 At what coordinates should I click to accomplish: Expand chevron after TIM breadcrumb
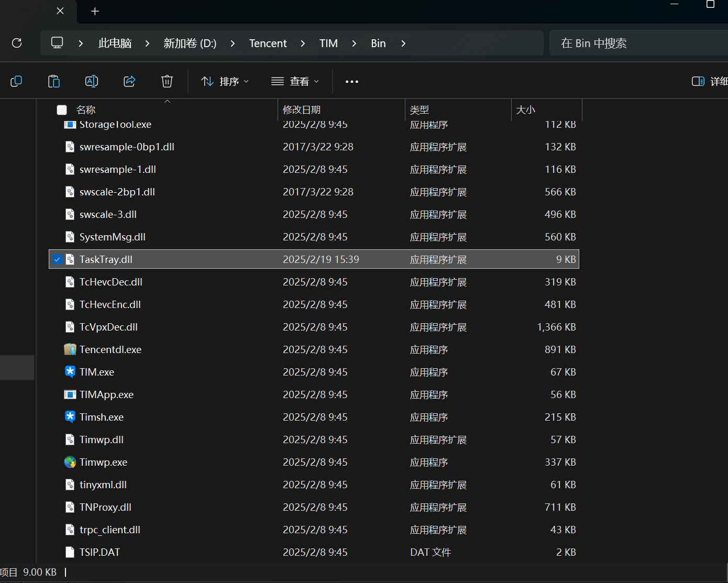[354, 43]
